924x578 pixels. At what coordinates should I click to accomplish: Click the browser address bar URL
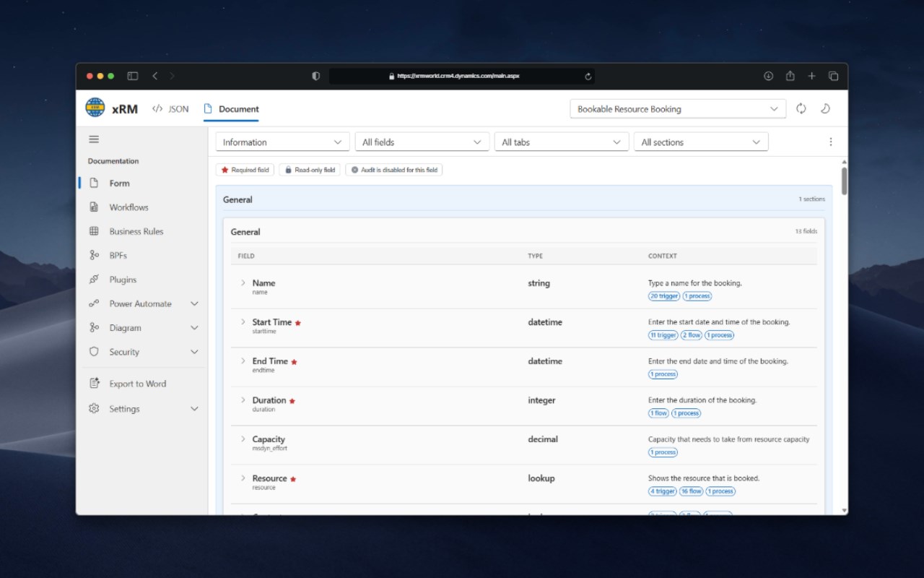458,76
